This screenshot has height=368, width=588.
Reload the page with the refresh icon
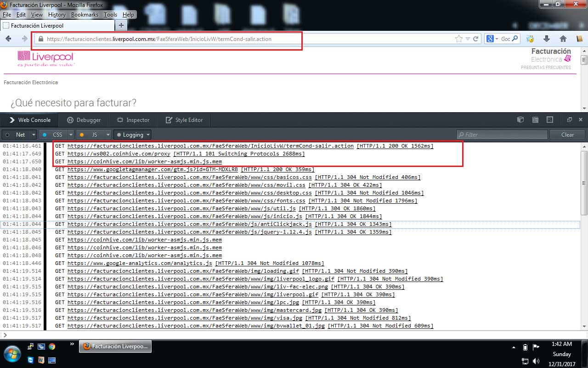pyautogui.click(x=476, y=39)
